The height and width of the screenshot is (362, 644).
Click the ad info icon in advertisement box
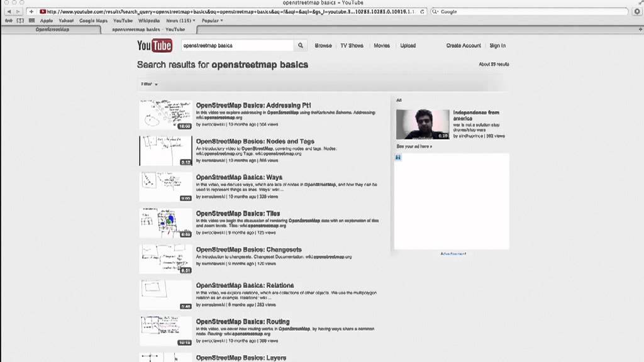click(x=398, y=157)
